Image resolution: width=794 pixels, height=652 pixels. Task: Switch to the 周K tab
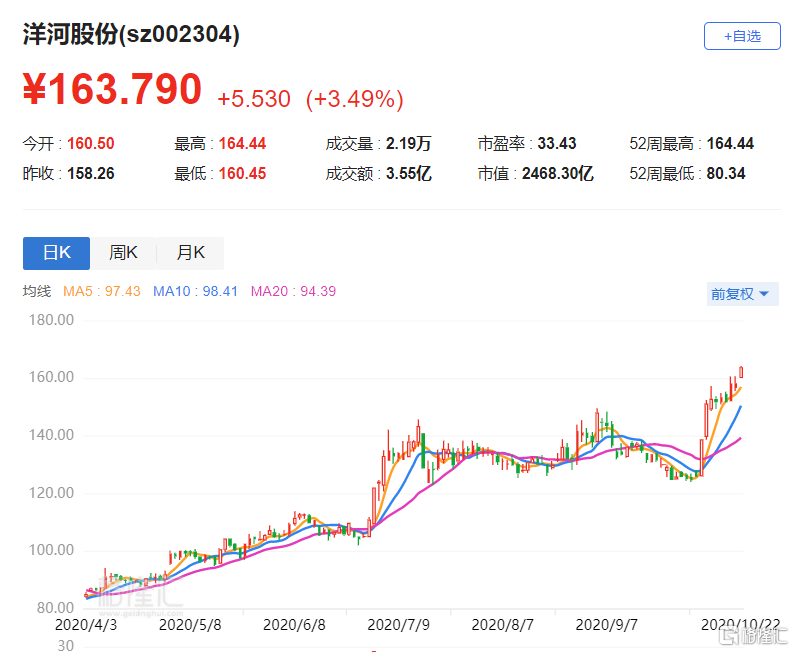pyautogui.click(x=124, y=253)
